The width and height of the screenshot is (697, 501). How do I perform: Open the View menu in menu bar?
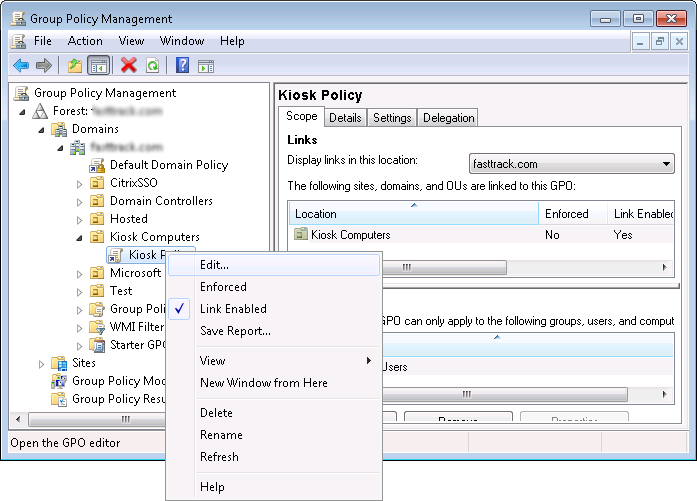point(131,41)
